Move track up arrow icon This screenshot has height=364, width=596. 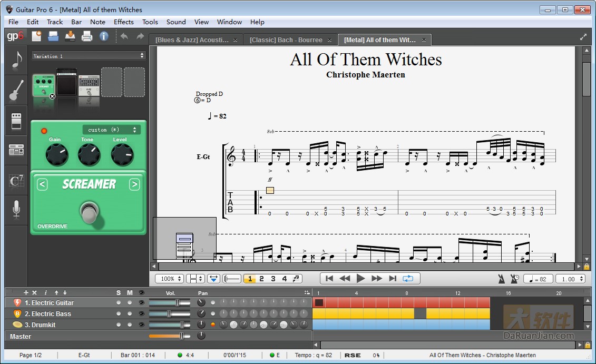(56, 292)
